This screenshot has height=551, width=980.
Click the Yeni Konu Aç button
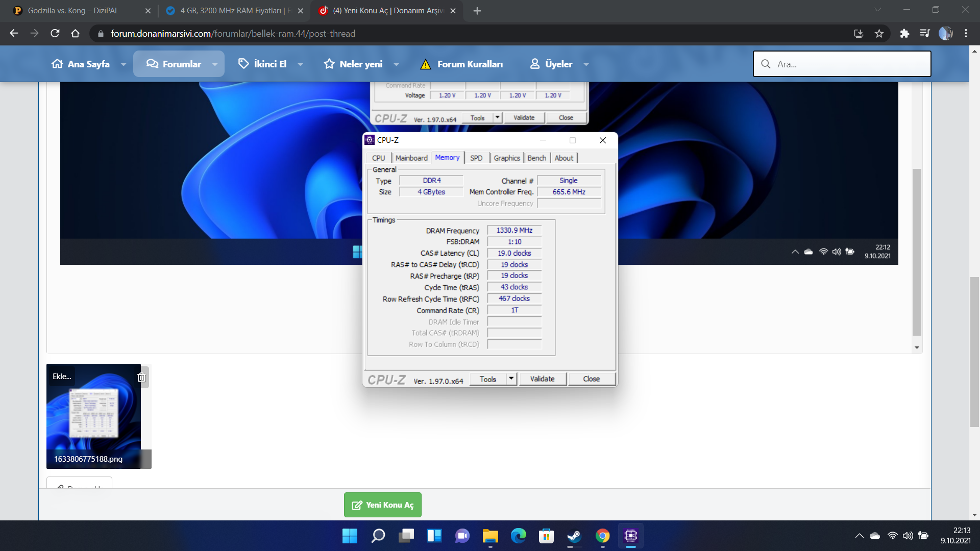(382, 505)
